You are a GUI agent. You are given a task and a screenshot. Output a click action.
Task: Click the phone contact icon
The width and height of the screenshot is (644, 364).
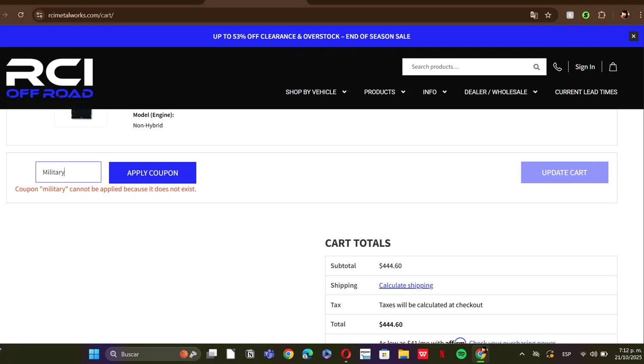[557, 67]
